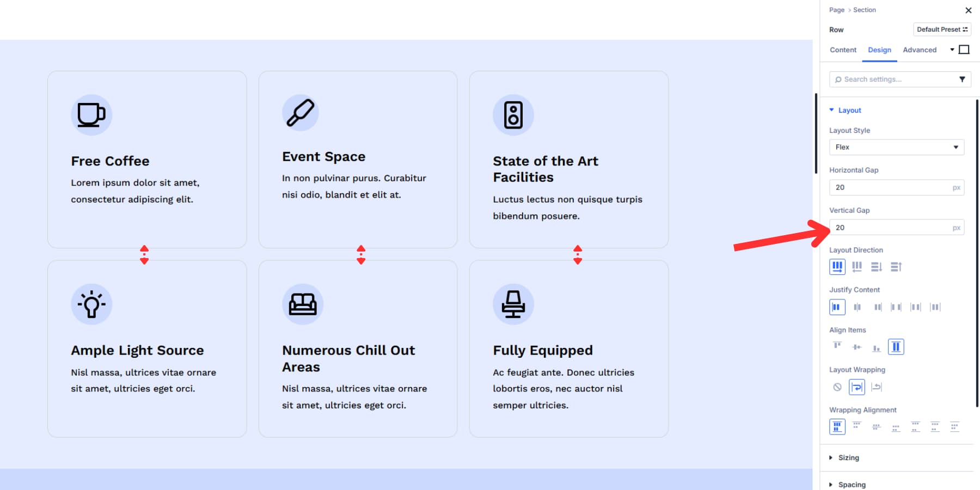Enable the stretch option in Align Items
The height and width of the screenshot is (490, 980).
pos(896,347)
